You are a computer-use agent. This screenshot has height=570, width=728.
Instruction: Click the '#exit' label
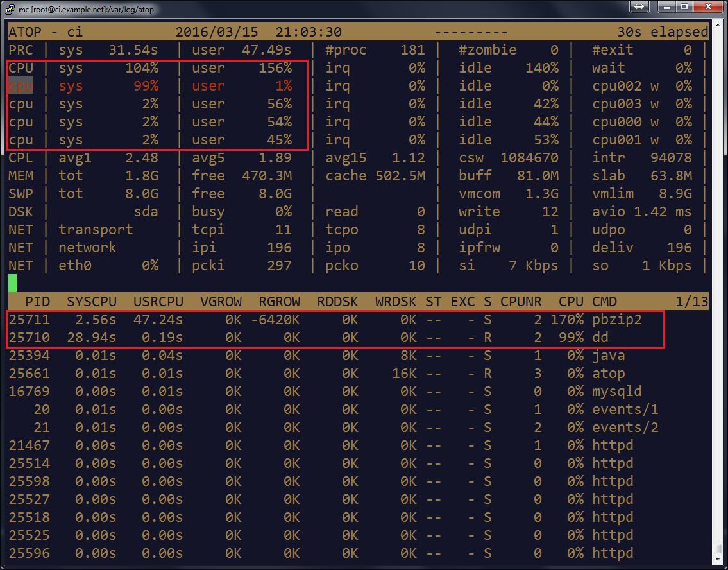(x=613, y=50)
